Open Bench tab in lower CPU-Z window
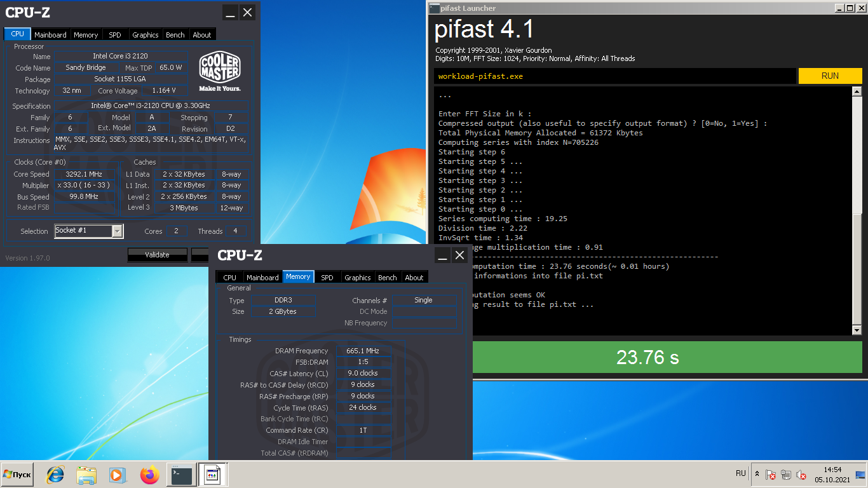This screenshot has width=868, height=488. point(388,278)
